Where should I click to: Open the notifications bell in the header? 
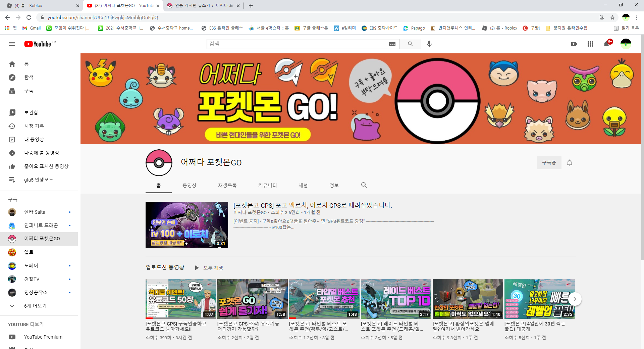click(x=606, y=44)
